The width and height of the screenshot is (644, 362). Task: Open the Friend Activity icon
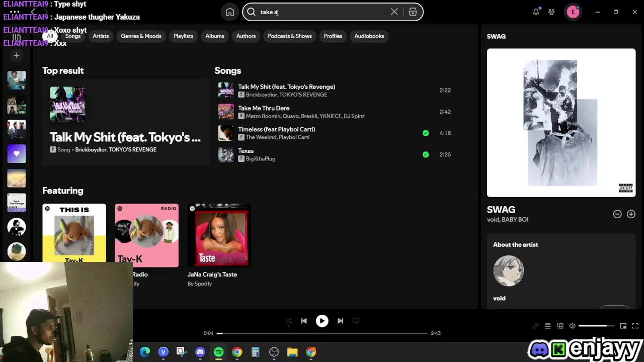tap(551, 12)
